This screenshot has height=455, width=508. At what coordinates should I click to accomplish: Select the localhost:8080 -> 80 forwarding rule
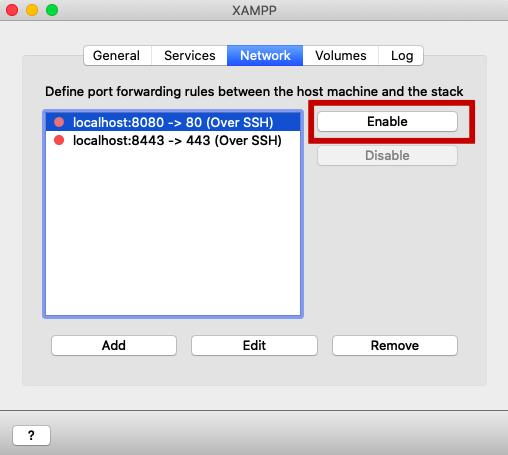click(173, 122)
